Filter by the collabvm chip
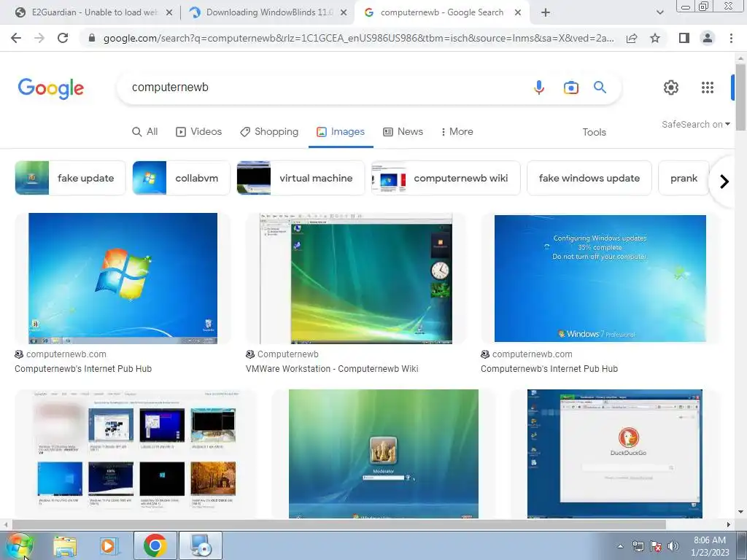 coord(181,178)
